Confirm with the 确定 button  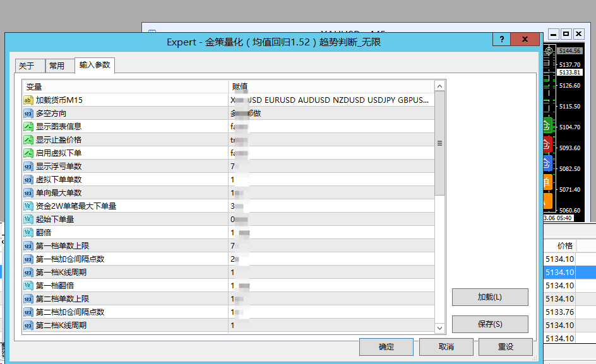click(x=386, y=347)
